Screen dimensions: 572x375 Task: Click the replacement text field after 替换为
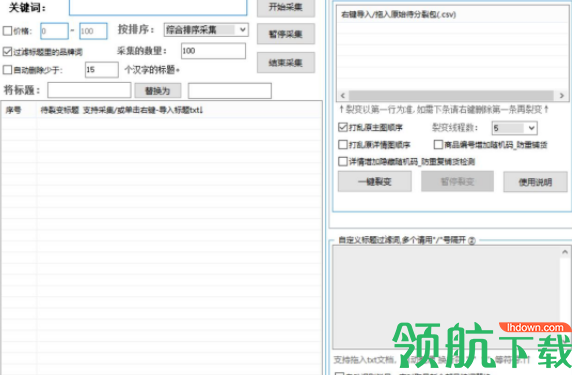(x=230, y=90)
